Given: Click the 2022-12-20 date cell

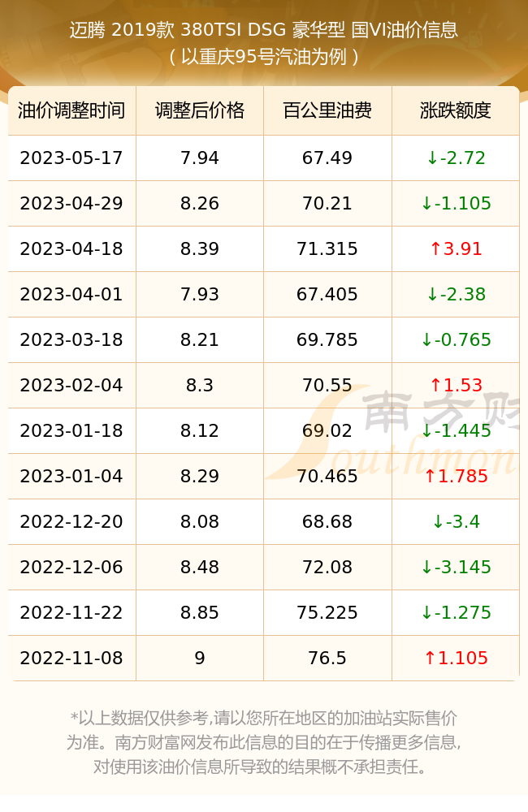Looking at the screenshot, I should coord(71,522).
